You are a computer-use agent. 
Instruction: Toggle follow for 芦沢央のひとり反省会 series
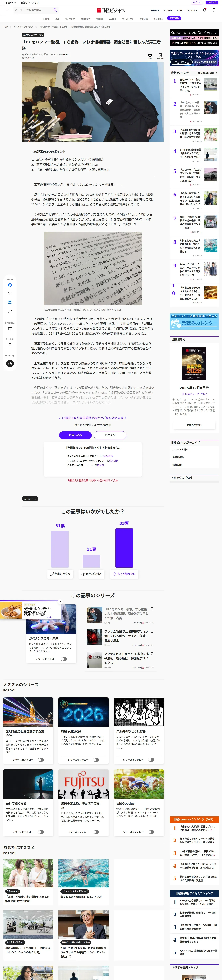click(151, 760)
